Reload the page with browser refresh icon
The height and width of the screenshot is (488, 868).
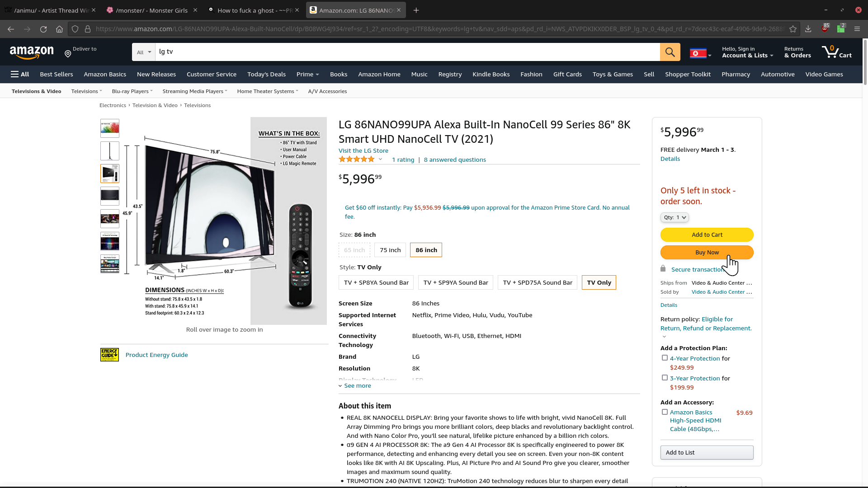coord(43,29)
